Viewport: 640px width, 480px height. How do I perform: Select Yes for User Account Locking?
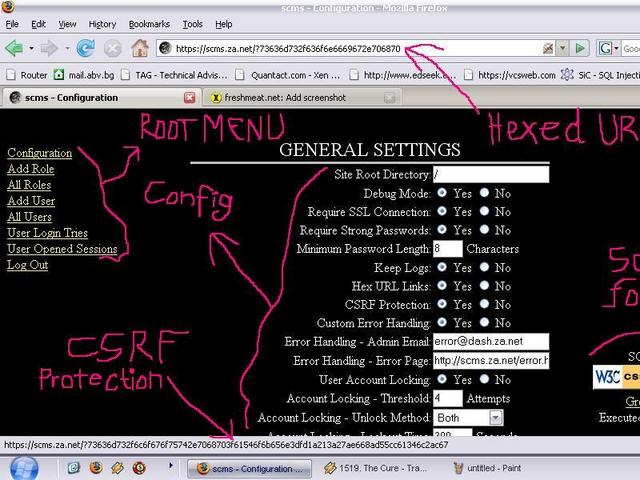pos(443,379)
